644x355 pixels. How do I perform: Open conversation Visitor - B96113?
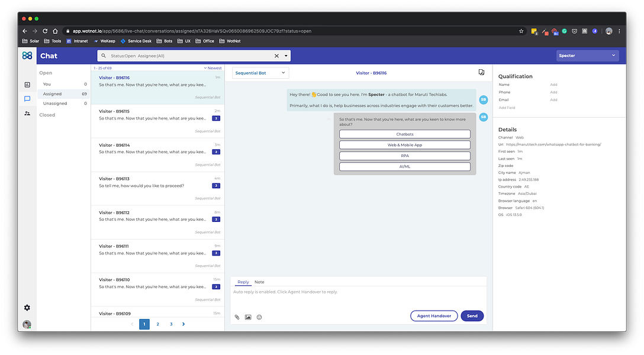[x=157, y=188]
